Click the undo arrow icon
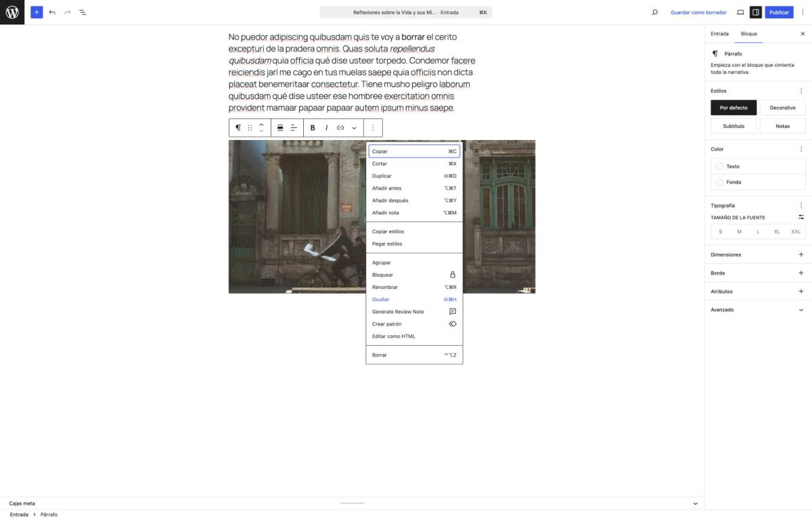812x519 pixels. (x=52, y=12)
